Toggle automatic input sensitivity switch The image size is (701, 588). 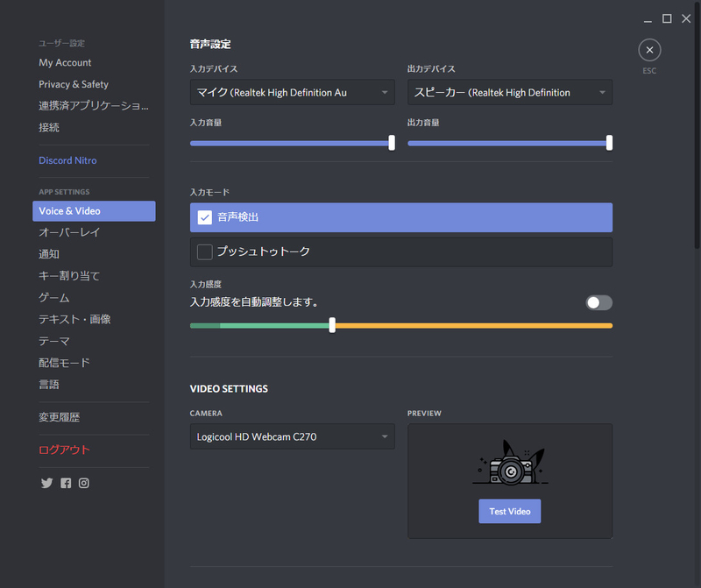coord(598,302)
